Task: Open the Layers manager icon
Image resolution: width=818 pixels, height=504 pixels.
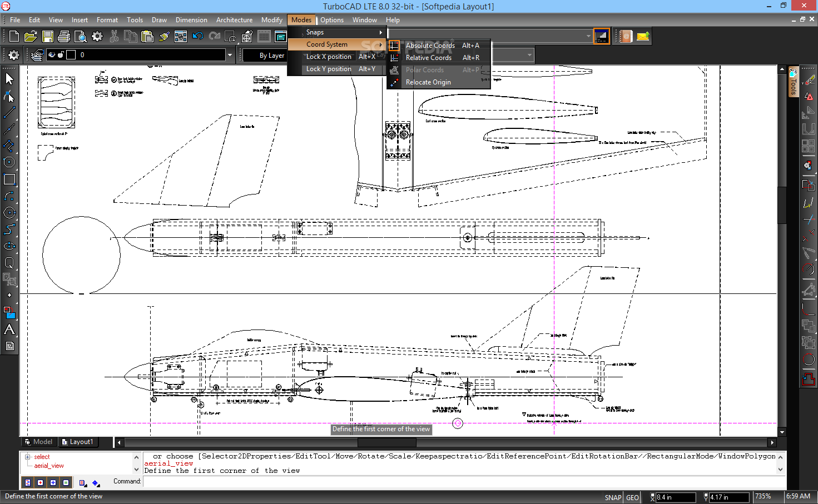Action: coord(37,55)
